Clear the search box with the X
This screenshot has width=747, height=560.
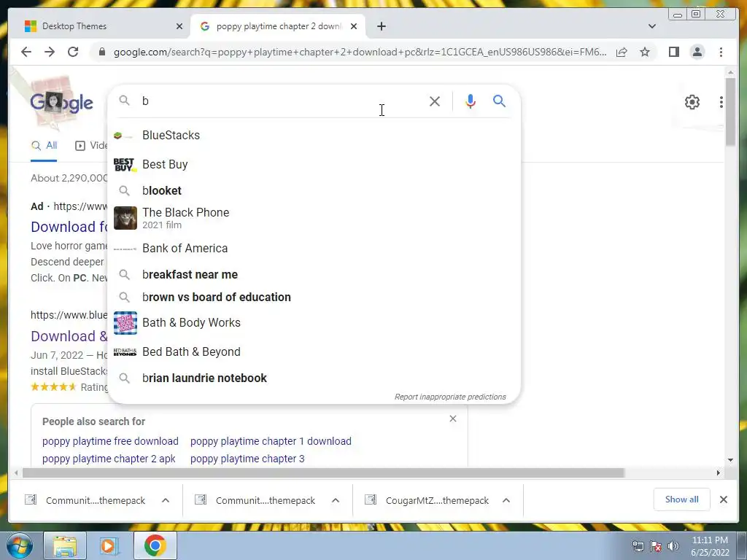(x=435, y=101)
